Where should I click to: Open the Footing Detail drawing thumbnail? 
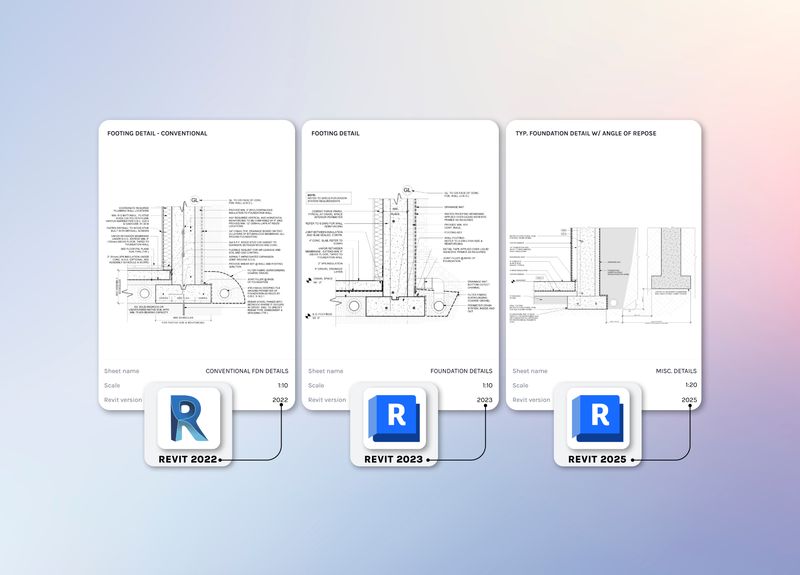401,254
